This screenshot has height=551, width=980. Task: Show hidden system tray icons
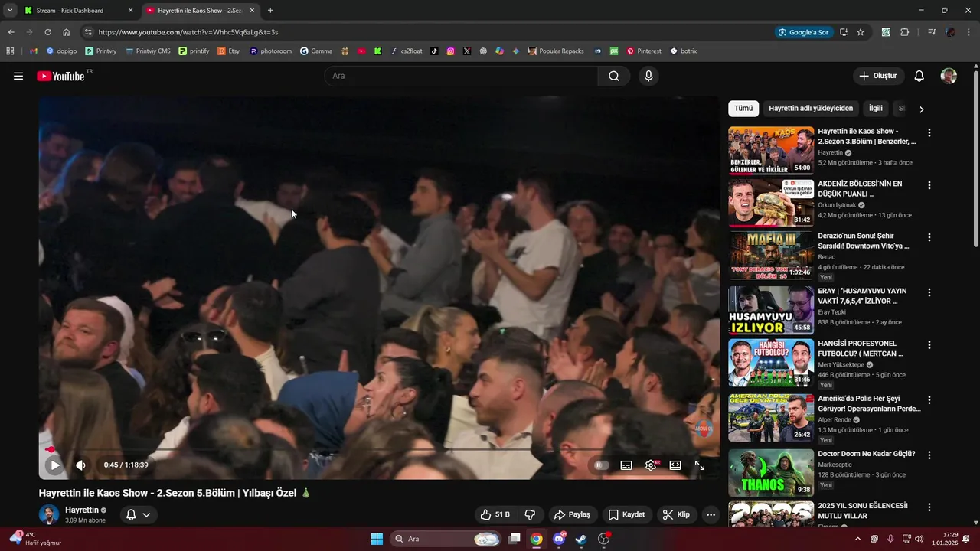[857, 539]
